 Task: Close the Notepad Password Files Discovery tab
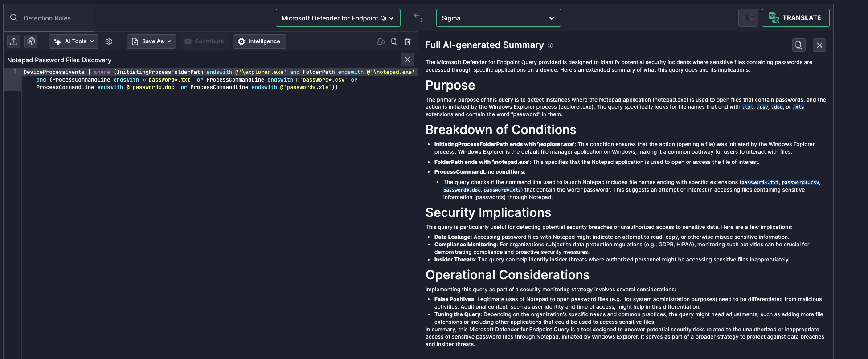tap(407, 60)
